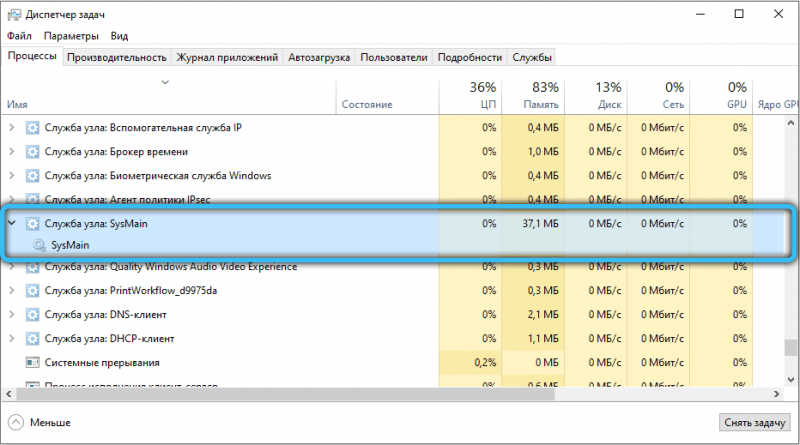Image resolution: width=800 pixels, height=445 pixels.
Task: Switch to the Производительность tab
Action: tap(117, 57)
